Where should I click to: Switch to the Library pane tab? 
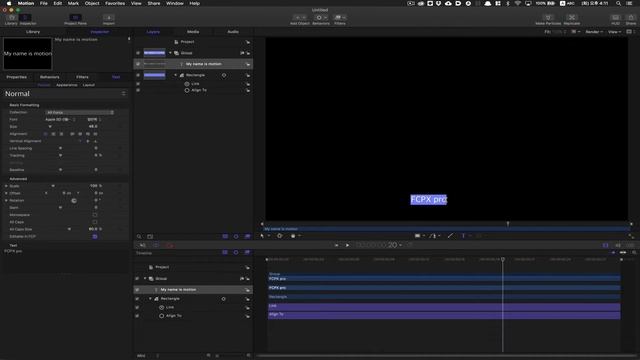tap(33, 32)
